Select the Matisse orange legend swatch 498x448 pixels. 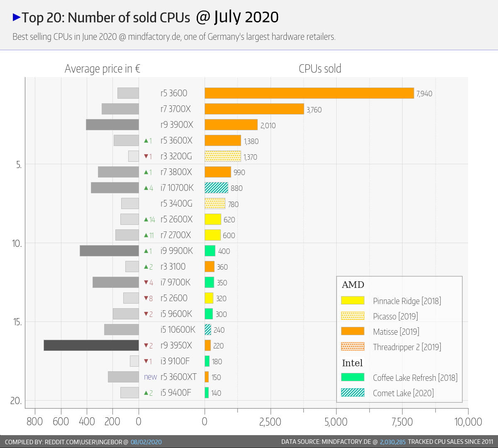coord(352,331)
